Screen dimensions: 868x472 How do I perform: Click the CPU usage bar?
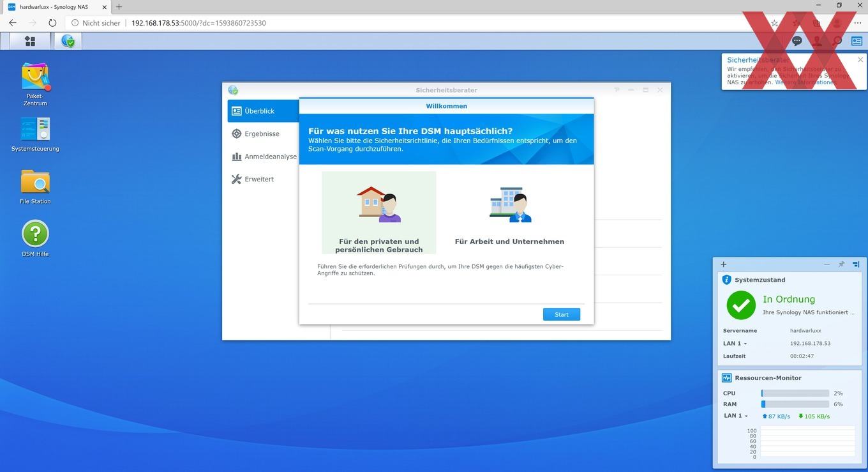[795, 393]
